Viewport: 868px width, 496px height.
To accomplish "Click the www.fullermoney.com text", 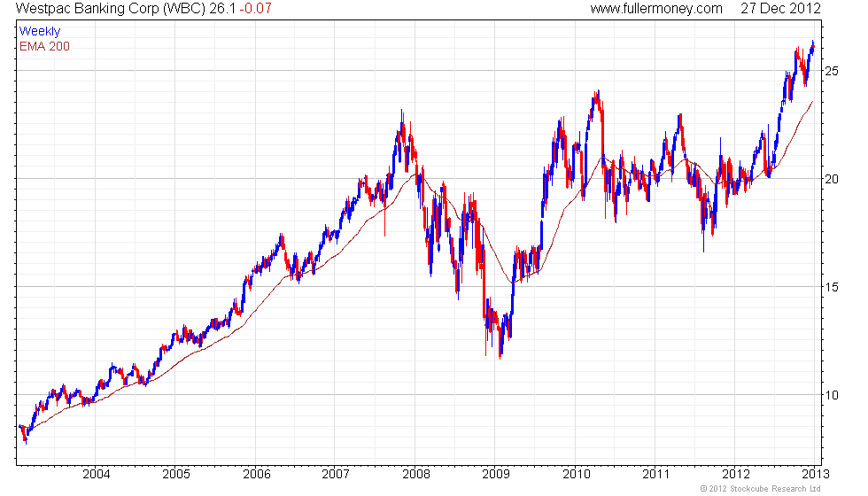I will [x=656, y=9].
